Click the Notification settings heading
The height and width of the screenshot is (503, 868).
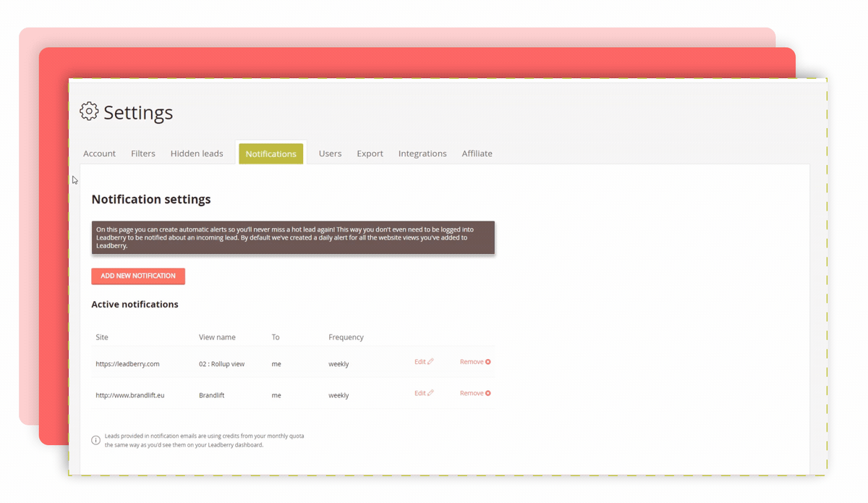[x=151, y=199]
